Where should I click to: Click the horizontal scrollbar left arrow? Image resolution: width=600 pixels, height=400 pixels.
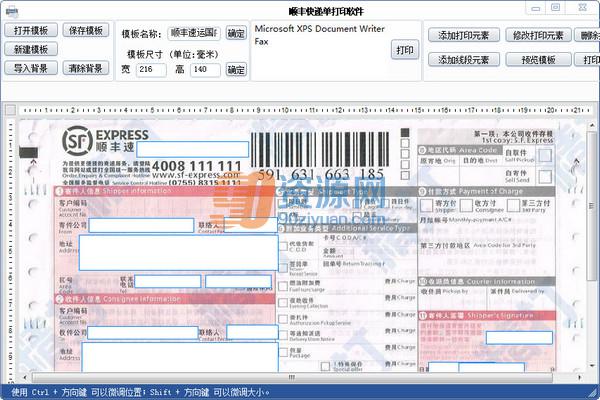pos(25,378)
